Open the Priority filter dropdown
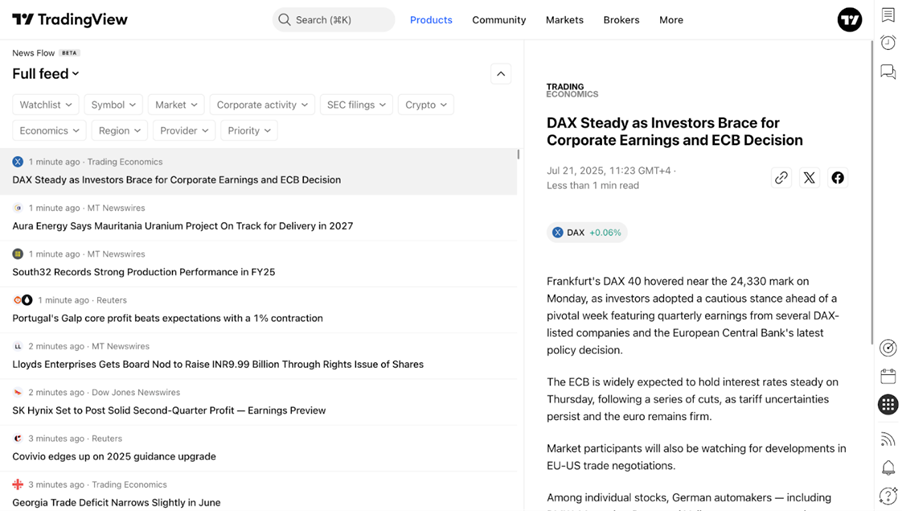 249,131
